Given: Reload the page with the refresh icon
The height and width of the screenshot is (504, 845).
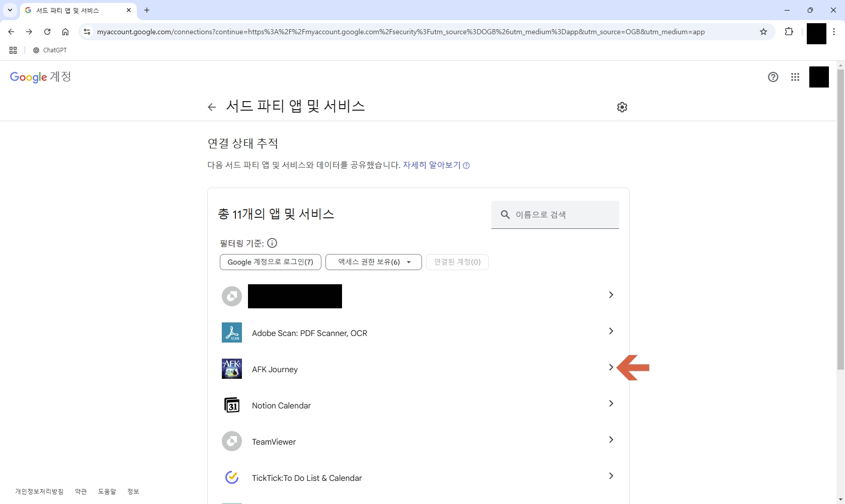Looking at the screenshot, I should [x=47, y=32].
